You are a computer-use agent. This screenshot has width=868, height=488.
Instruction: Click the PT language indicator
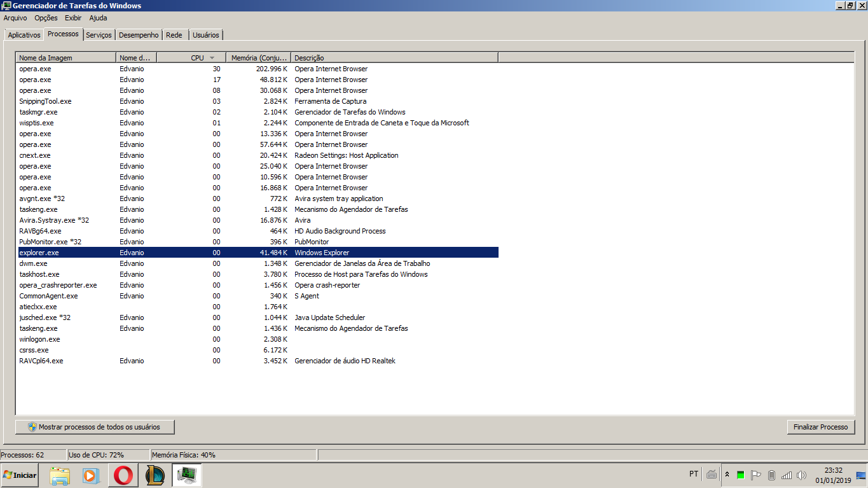click(x=694, y=474)
